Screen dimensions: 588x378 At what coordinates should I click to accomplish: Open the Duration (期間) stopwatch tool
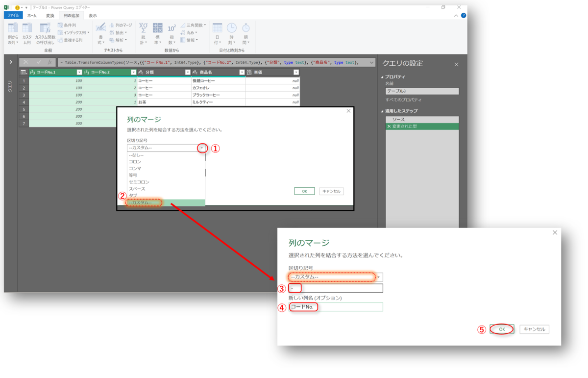[x=245, y=33]
